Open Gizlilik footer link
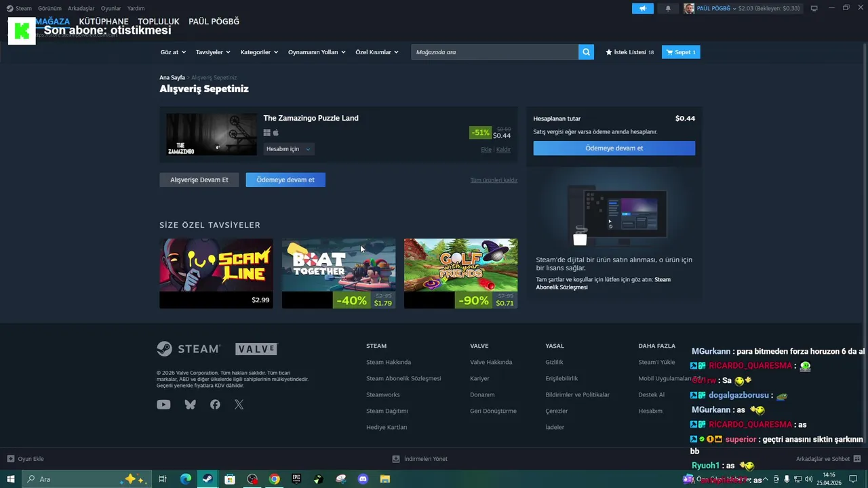The image size is (868, 488). coord(554,362)
